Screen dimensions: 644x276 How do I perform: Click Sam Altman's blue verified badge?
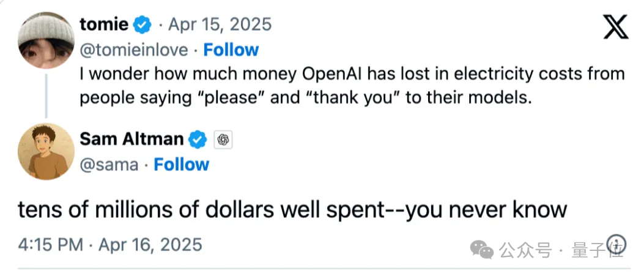[x=198, y=140]
